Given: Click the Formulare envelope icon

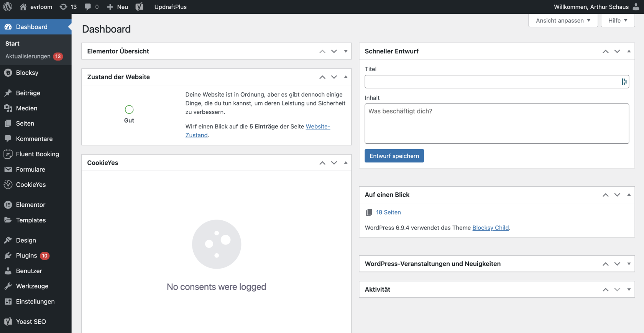Looking at the screenshot, I should click(x=8, y=169).
